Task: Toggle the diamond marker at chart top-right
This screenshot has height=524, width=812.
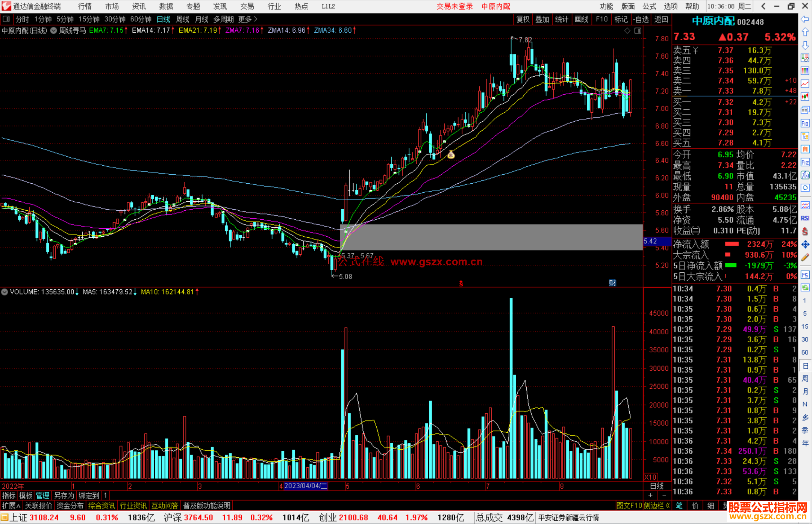Action: (x=627, y=31)
